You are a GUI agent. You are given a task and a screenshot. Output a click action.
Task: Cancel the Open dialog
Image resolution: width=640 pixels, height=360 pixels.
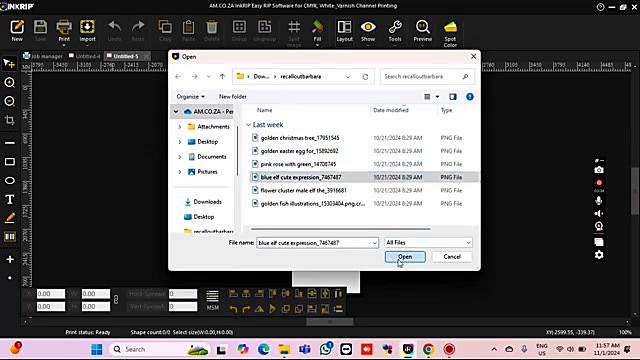[x=452, y=257]
